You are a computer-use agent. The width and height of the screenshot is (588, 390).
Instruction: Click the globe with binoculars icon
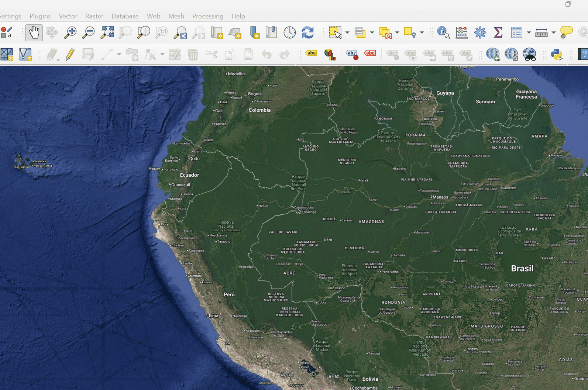click(530, 55)
